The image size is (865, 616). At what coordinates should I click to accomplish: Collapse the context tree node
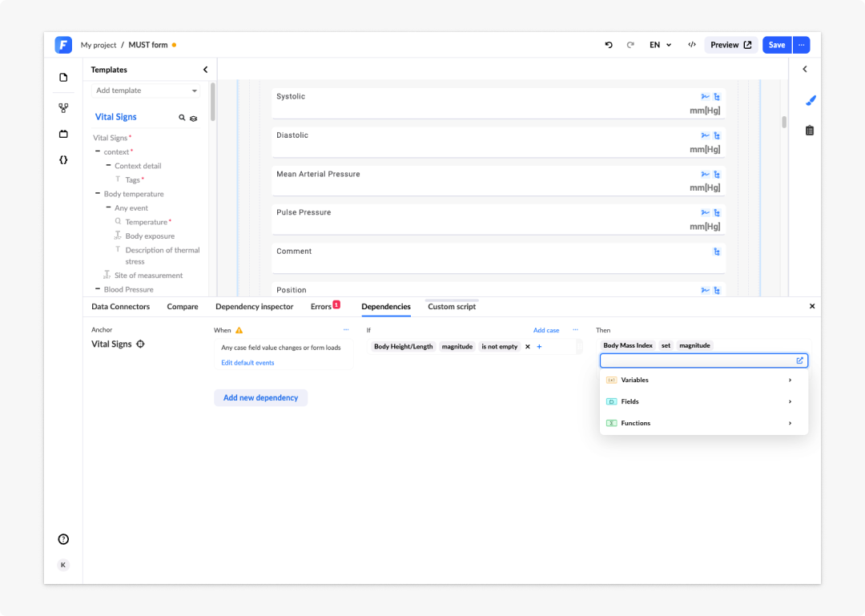(x=98, y=151)
